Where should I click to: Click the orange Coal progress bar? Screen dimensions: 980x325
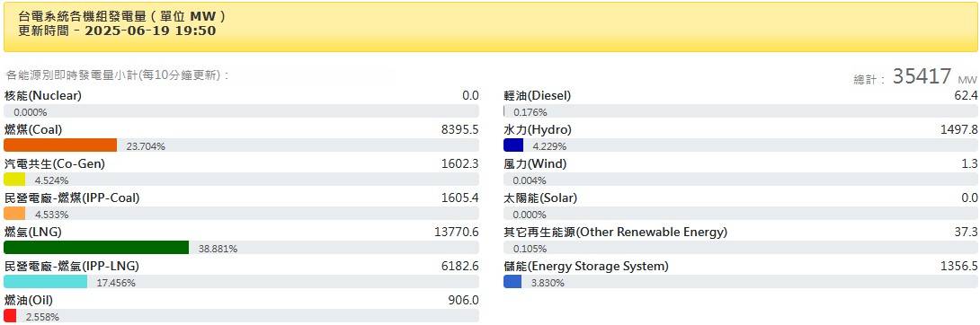tap(60, 145)
